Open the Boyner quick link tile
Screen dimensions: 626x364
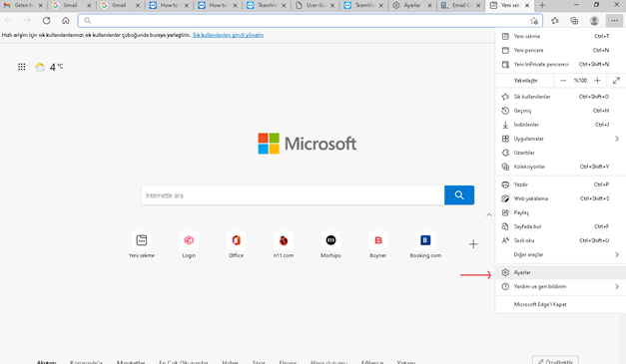point(378,244)
